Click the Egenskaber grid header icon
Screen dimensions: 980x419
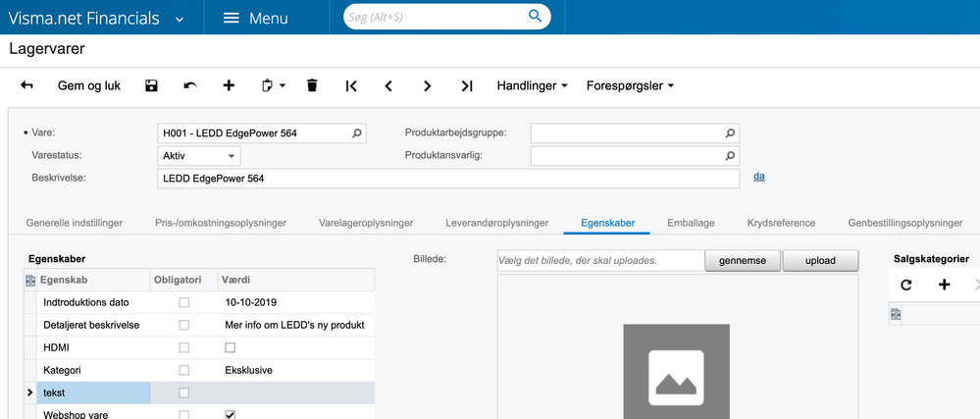pyautogui.click(x=30, y=281)
